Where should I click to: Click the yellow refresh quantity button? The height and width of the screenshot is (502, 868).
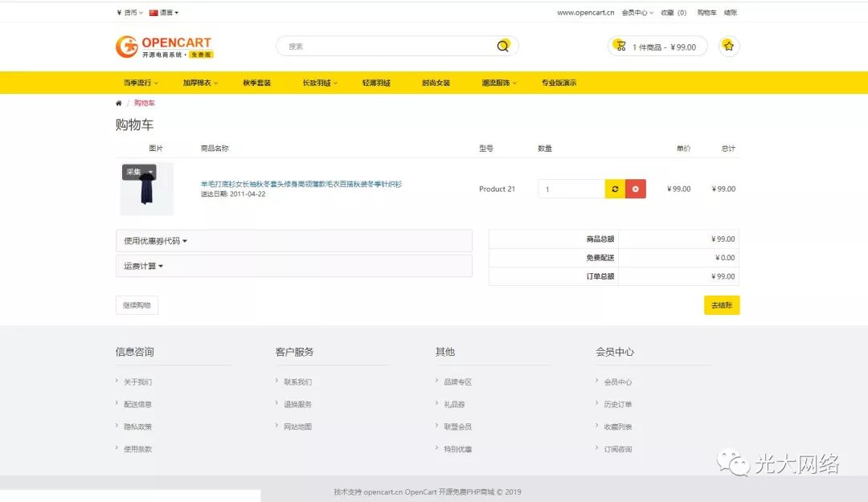point(615,190)
